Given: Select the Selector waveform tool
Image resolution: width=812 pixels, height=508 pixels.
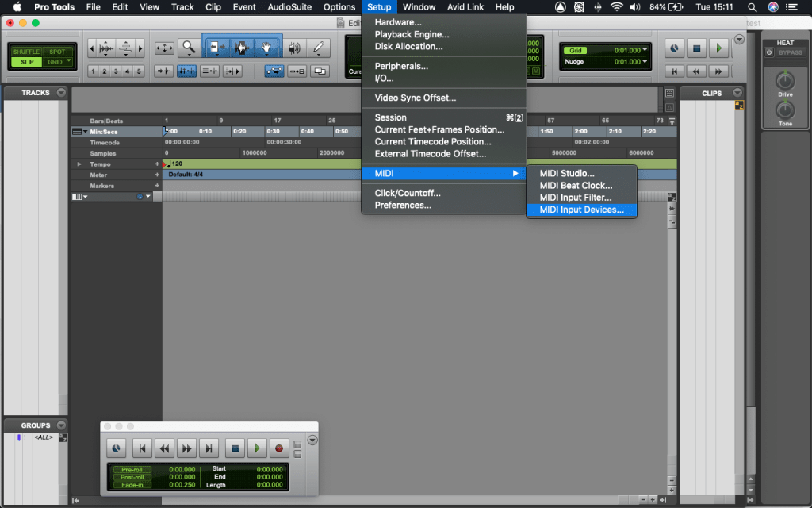Looking at the screenshot, I should [x=241, y=48].
